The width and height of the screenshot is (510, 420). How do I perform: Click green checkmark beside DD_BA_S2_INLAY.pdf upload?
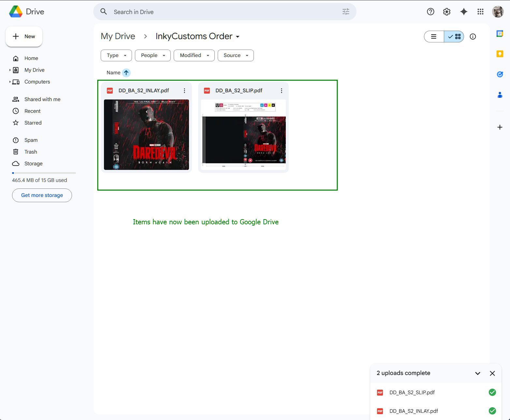(x=492, y=411)
